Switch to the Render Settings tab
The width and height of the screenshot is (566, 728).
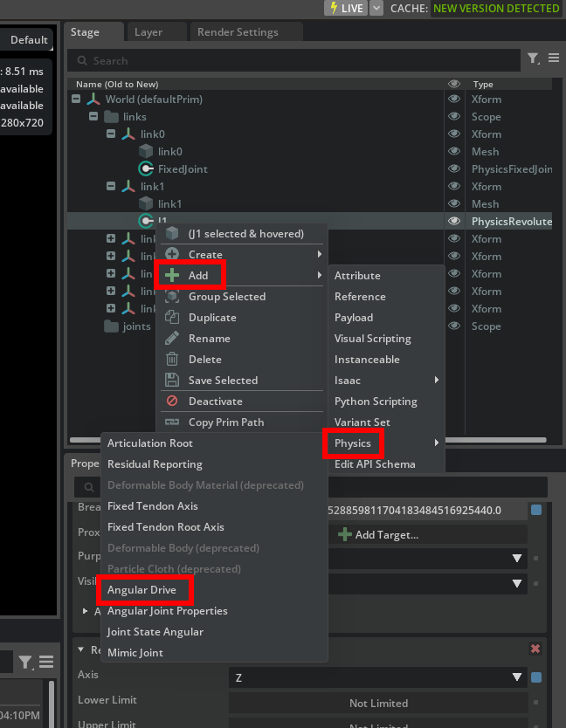click(237, 32)
